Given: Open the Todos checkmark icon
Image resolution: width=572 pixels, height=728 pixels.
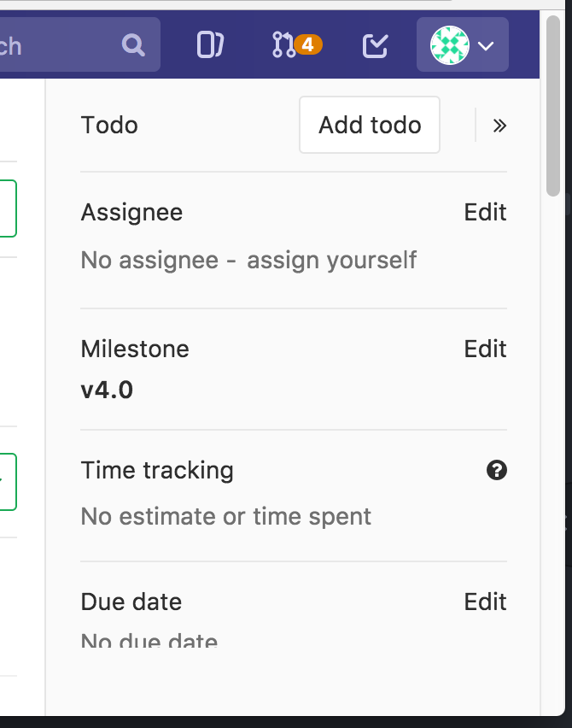Looking at the screenshot, I should click(375, 45).
